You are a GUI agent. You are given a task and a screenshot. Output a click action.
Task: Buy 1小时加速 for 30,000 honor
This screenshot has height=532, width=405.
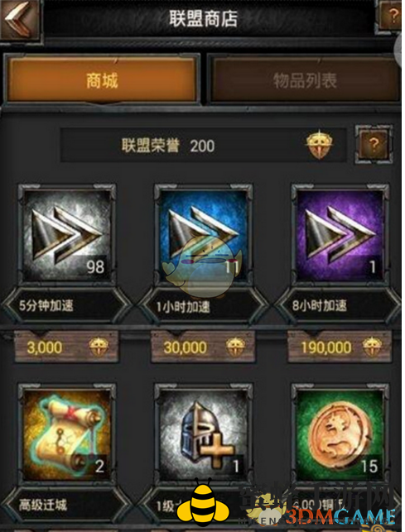(203, 347)
